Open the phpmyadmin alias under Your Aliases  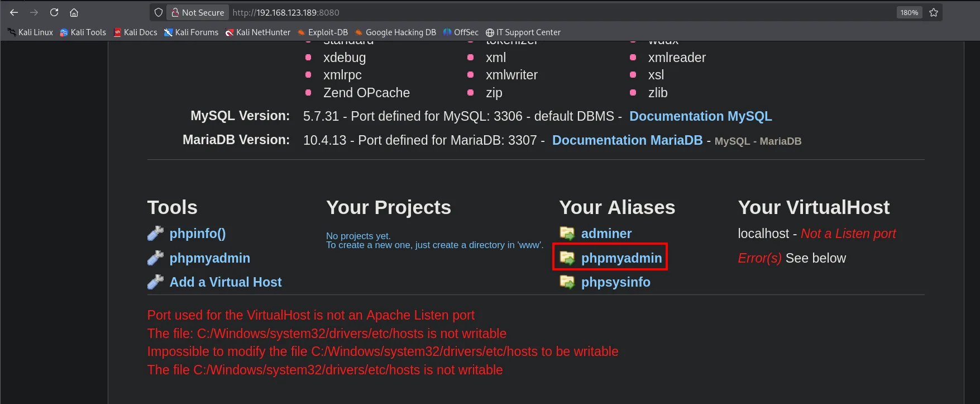coord(622,258)
